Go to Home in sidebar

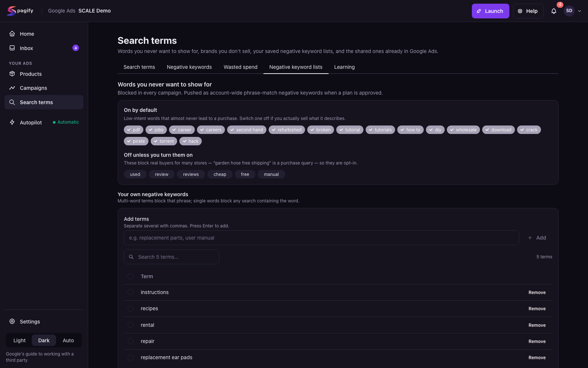pos(44,34)
